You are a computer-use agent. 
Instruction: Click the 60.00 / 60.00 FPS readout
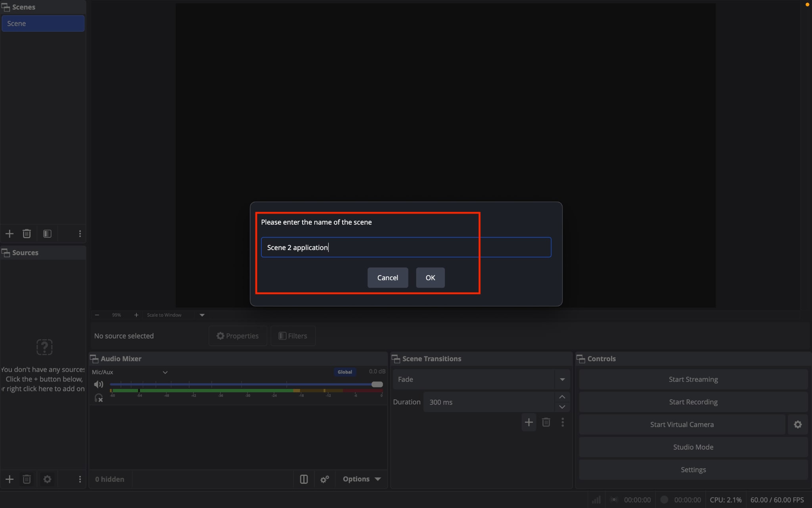tap(777, 500)
